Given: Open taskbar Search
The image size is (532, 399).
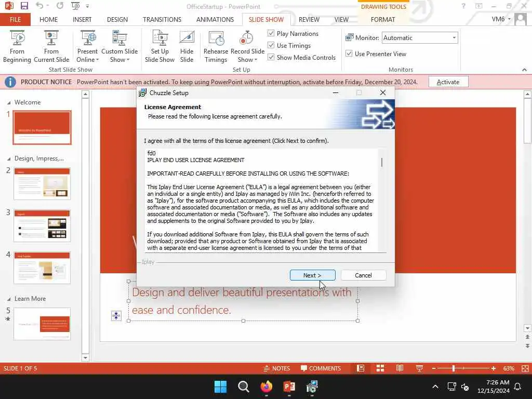Looking at the screenshot, I should pos(243,387).
